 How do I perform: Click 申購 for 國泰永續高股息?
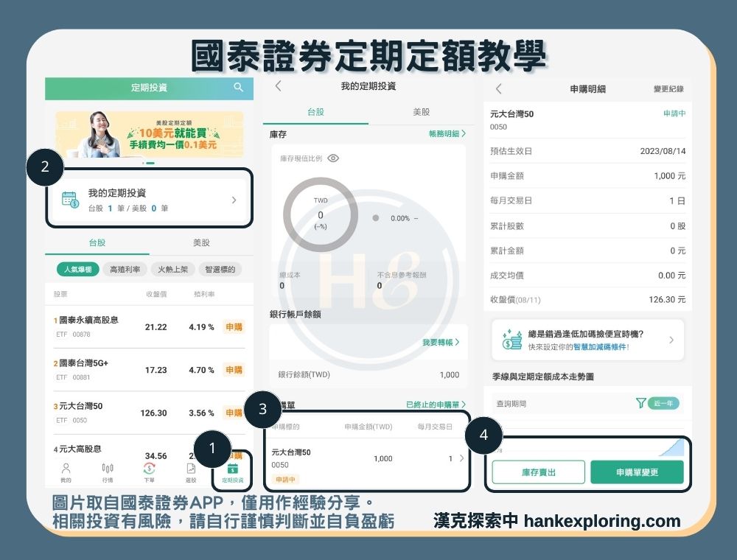point(234,327)
